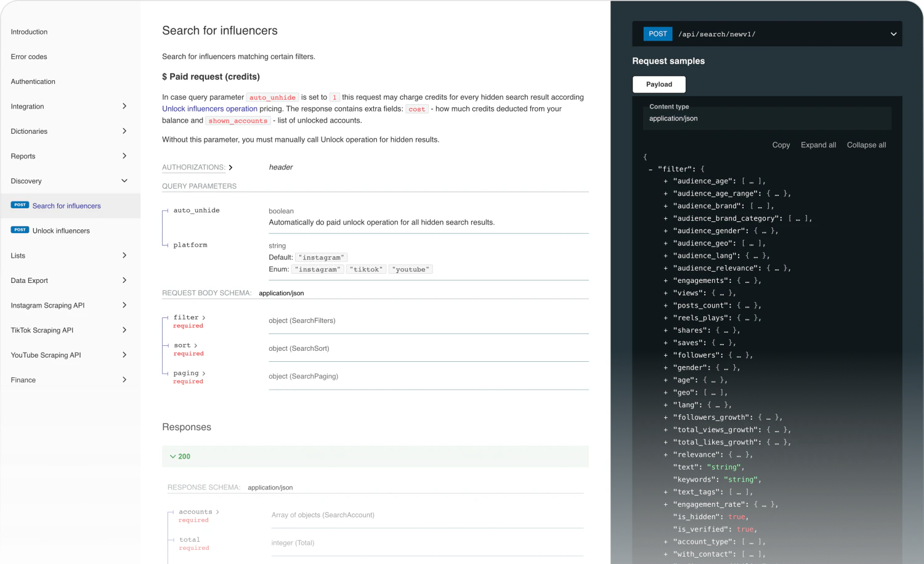
Task: Collapse the 200 response section
Action: [x=375, y=457]
